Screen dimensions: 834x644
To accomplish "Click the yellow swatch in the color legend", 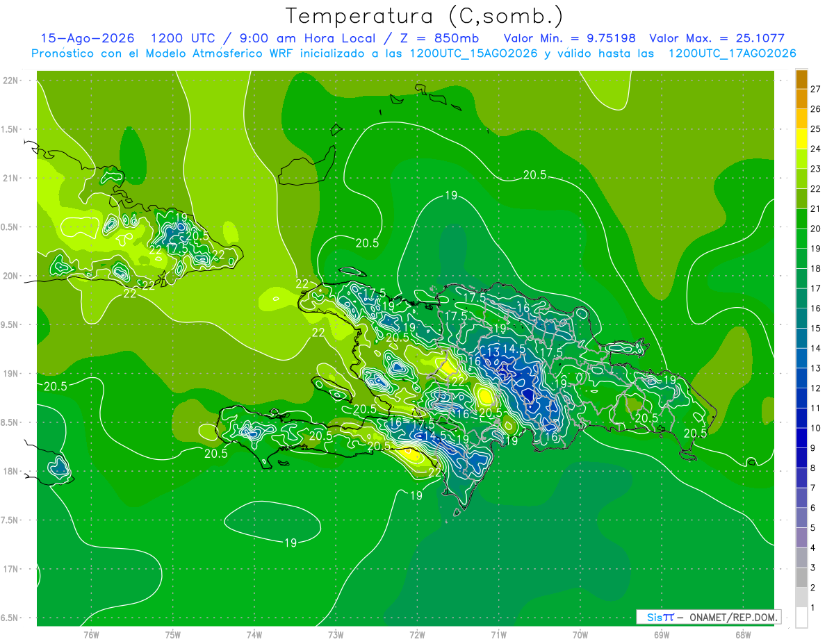I will [x=801, y=138].
